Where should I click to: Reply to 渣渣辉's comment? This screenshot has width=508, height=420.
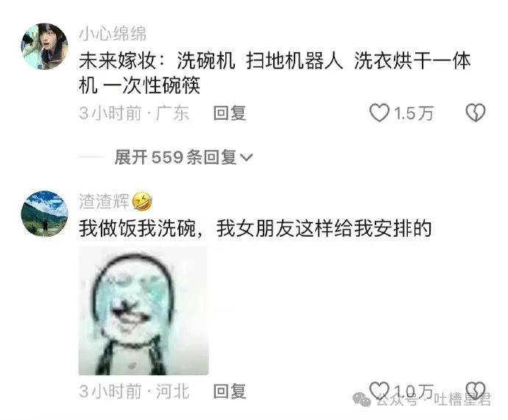point(230,391)
